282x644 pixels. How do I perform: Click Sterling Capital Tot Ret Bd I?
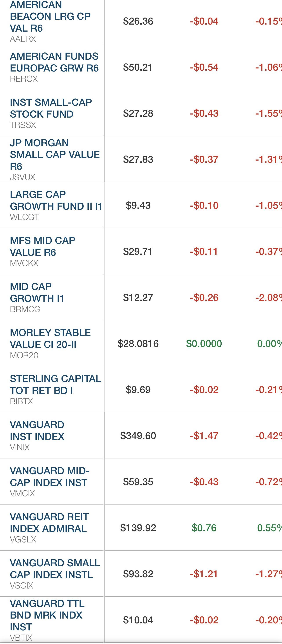tap(55, 385)
